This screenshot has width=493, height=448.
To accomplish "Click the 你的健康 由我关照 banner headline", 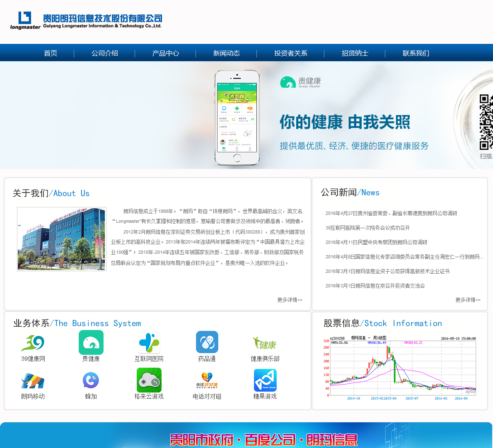I will coord(345,122).
